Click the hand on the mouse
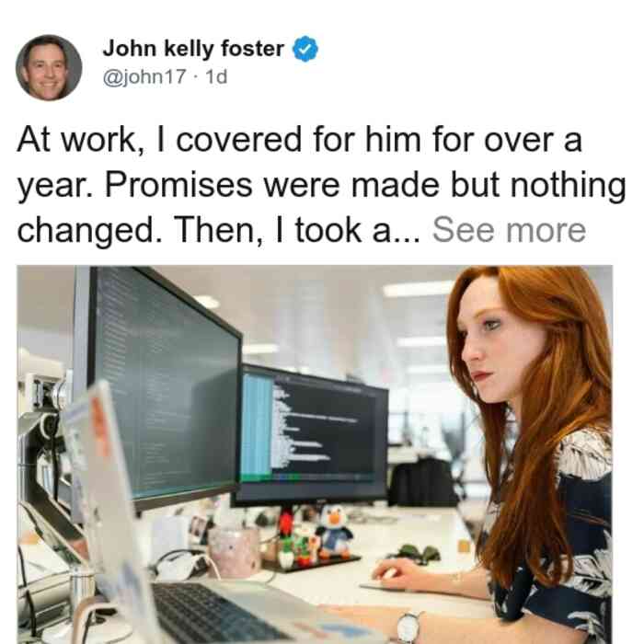Image resolution: width=644 pixels, height=644 pixels. tap(400, 574)
